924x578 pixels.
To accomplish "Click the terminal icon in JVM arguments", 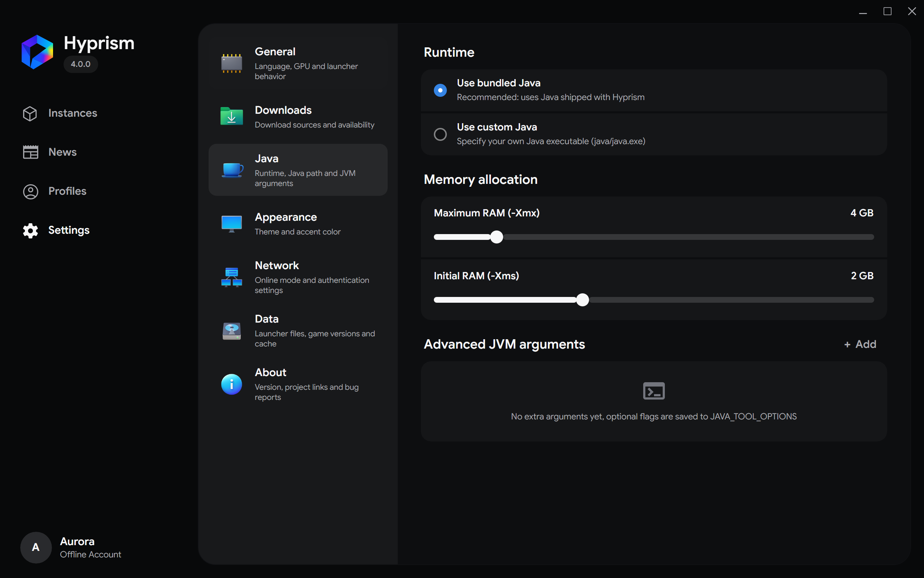I will 654,391.
